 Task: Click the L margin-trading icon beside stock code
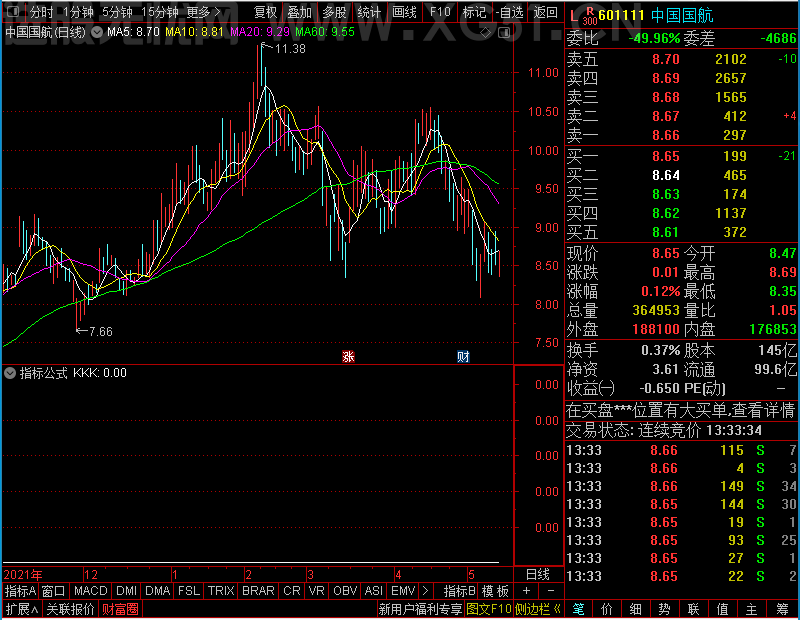click(574, 16)
